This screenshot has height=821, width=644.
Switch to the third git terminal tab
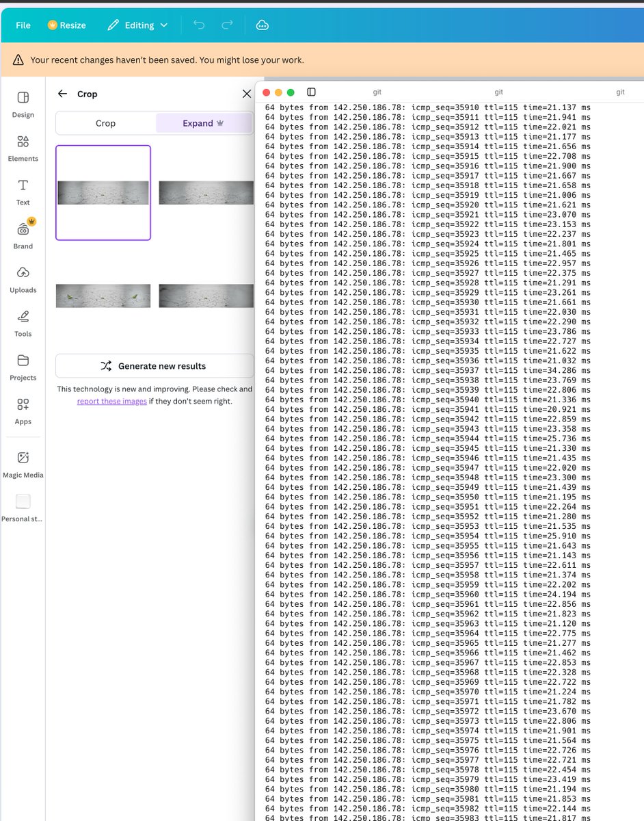point(620,92)
